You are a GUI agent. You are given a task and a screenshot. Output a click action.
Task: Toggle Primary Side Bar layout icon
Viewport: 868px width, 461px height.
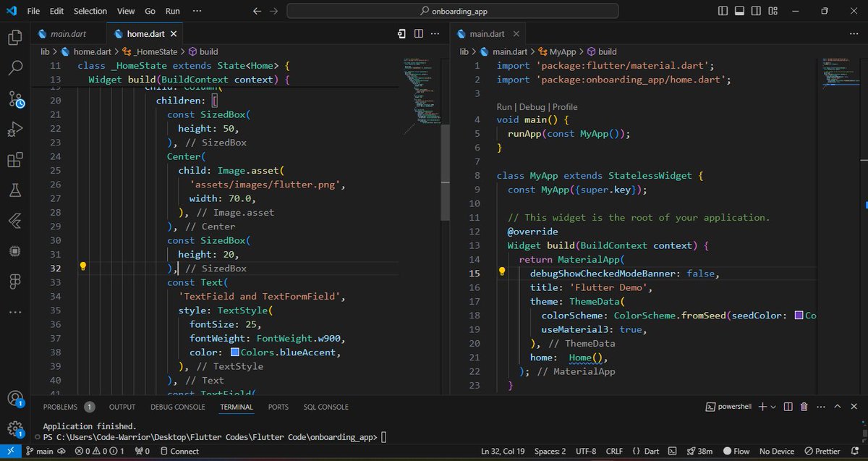[723, 11]
